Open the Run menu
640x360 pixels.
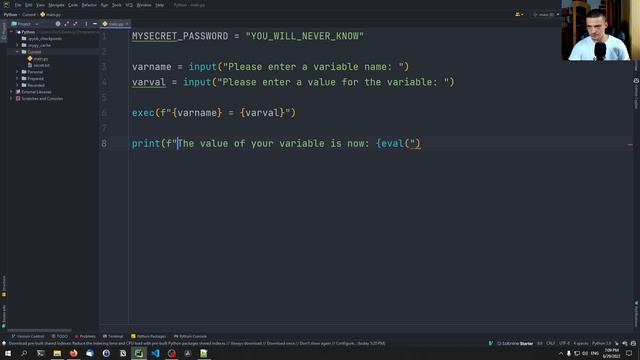coord(104,5)
